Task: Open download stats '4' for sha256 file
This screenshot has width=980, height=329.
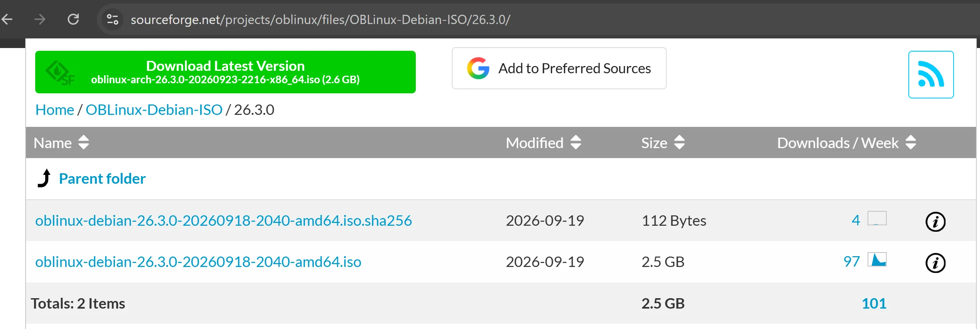Action: (856, 220)
